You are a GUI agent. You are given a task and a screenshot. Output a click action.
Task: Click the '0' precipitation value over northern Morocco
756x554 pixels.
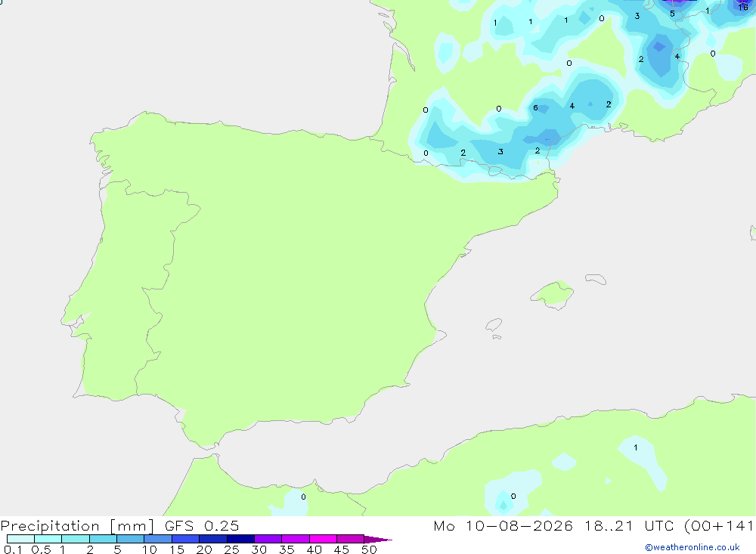tap(303, 497)
